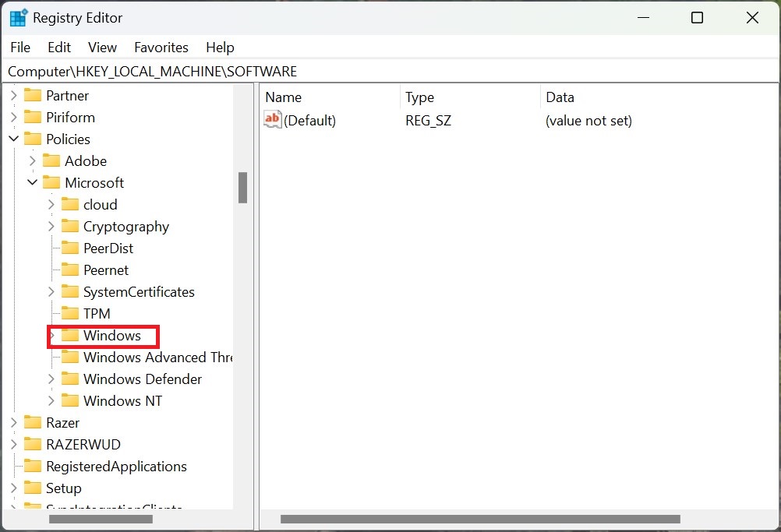Expand the cloud key
This screenshot has height=532, width=781.
(51, 205)
